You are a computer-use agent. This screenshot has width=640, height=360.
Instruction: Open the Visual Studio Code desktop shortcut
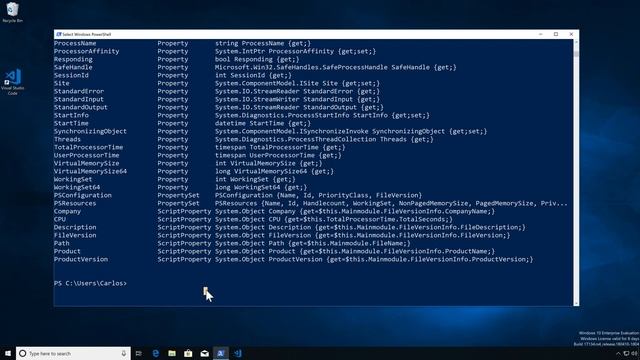[13, 82]
